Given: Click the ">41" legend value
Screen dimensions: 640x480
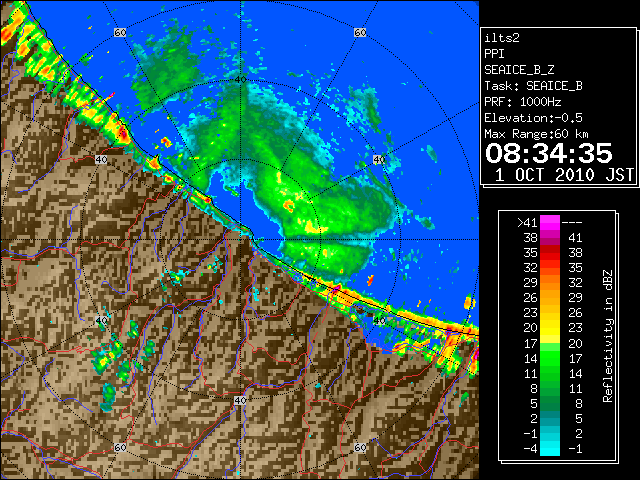Looking at the screenshot, I should tap(527, 223).
